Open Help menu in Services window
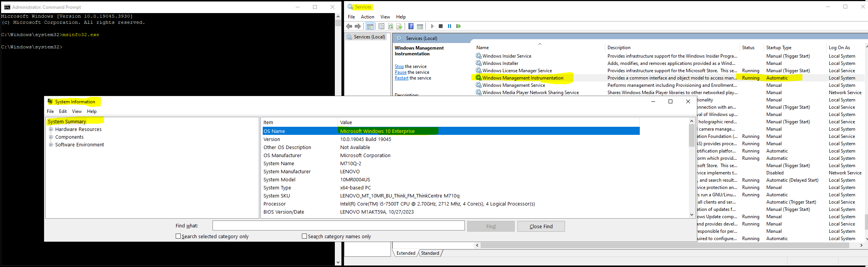The width and height of the screenshot is (868, 267). (x=401, y=17)
